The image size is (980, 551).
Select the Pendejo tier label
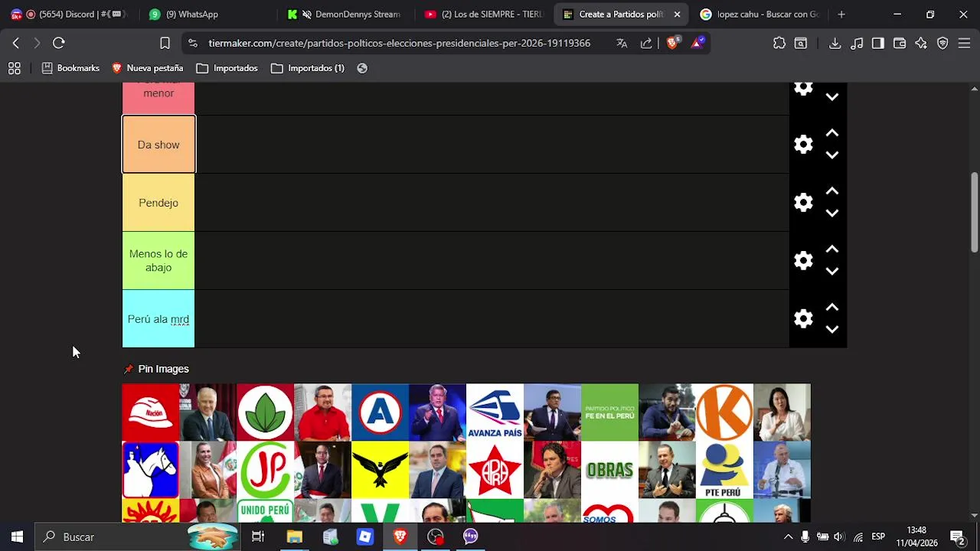point(158,203)
